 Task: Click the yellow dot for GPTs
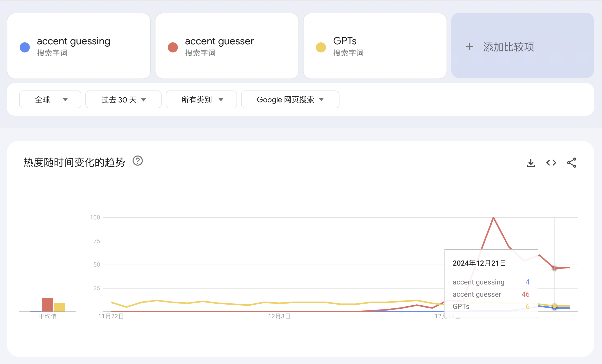[321, 47]
